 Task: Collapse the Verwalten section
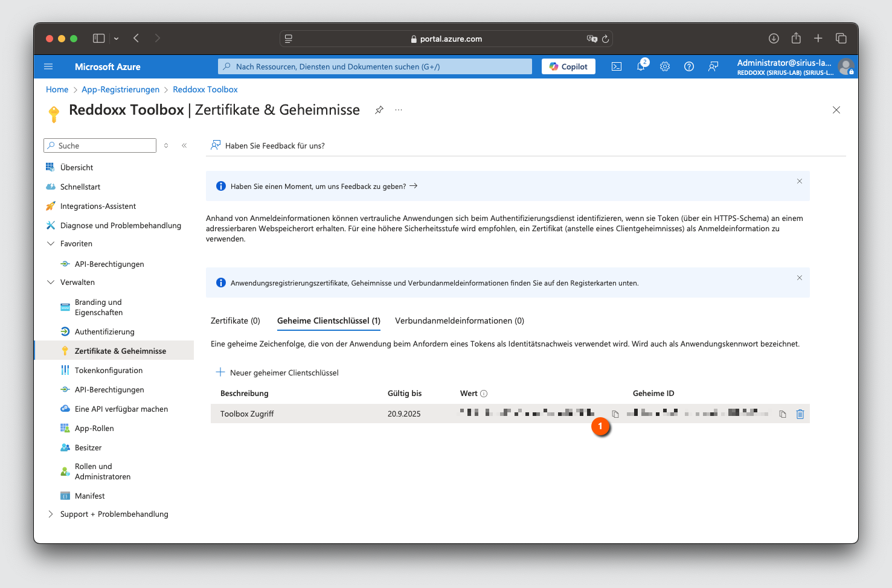(x=51, y=283)
